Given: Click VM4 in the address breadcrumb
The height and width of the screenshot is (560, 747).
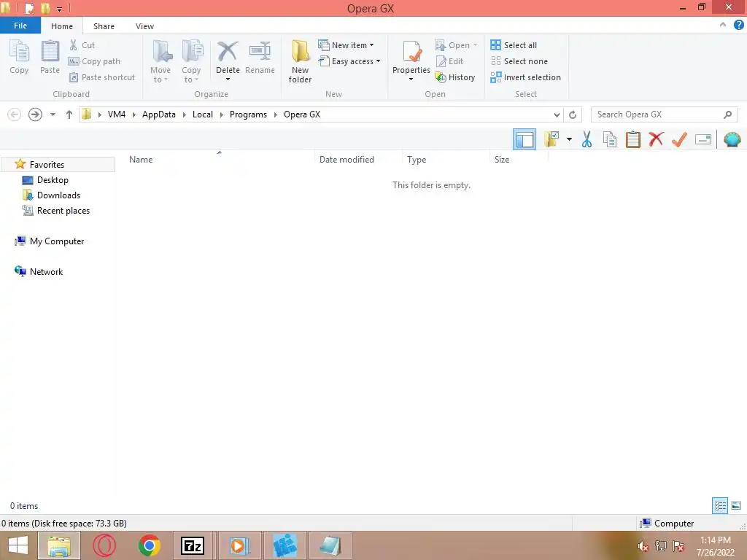Looking at the screenshot, I should 117,114.
